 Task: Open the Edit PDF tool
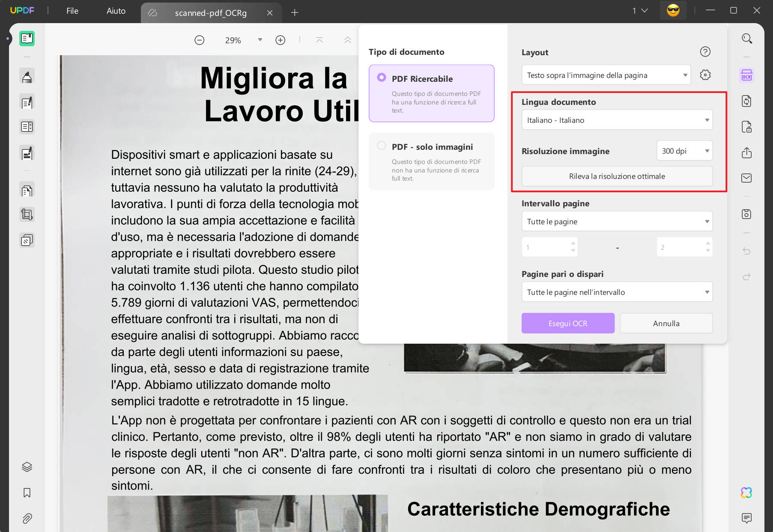(27, 103)
